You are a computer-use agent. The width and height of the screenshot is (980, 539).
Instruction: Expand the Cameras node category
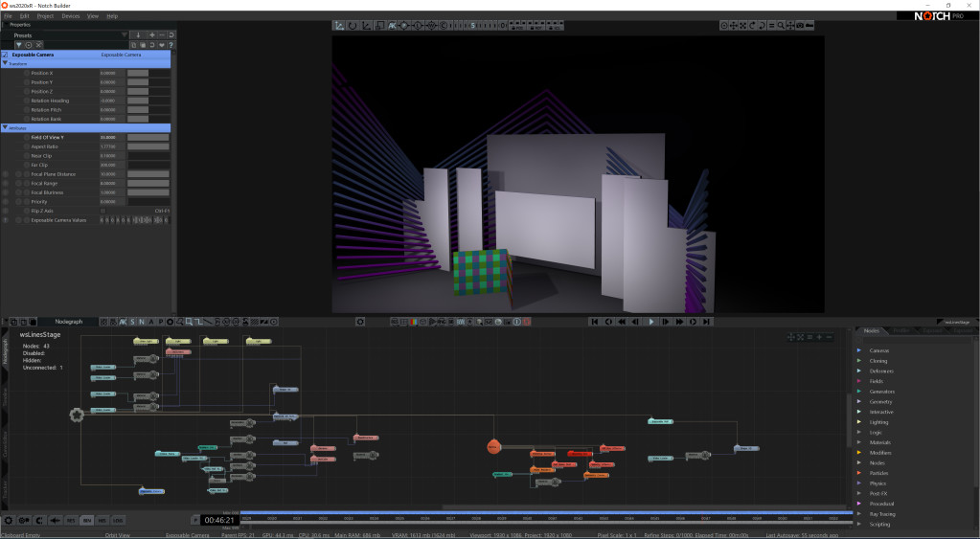859,350
